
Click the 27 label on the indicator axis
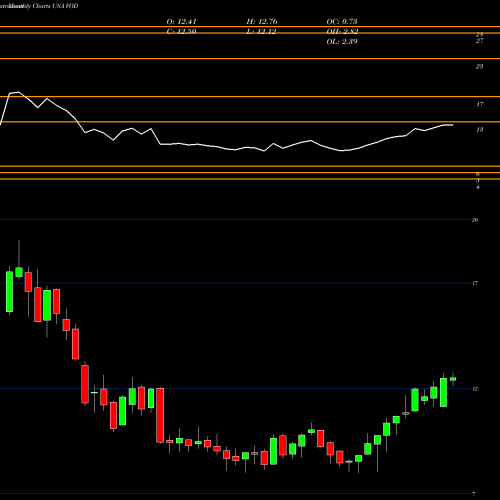(x=479, y=41)
